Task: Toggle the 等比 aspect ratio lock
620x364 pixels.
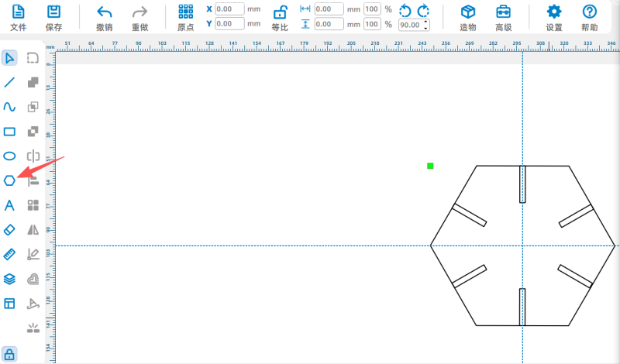Action: point(280,16)
